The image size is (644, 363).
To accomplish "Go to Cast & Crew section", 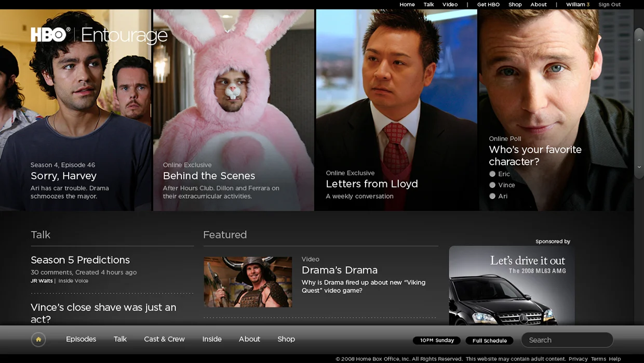I will [164, 339].
